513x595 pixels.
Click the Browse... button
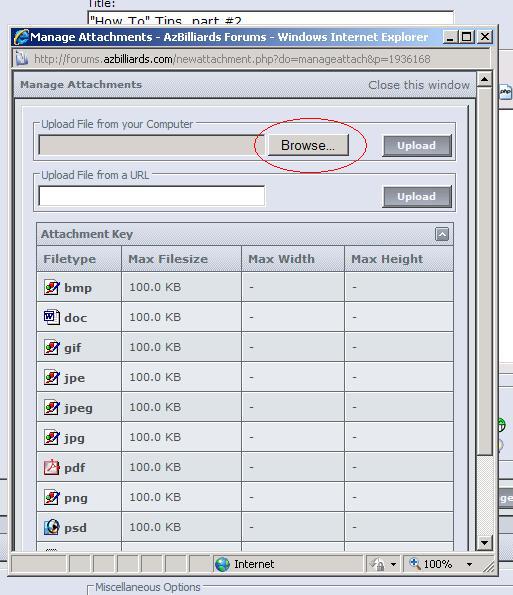308,145
